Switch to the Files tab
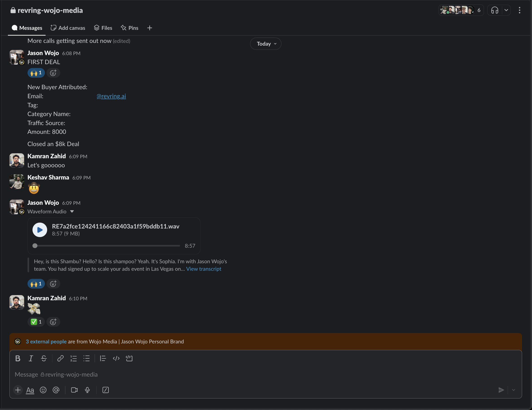 (103, 28)
